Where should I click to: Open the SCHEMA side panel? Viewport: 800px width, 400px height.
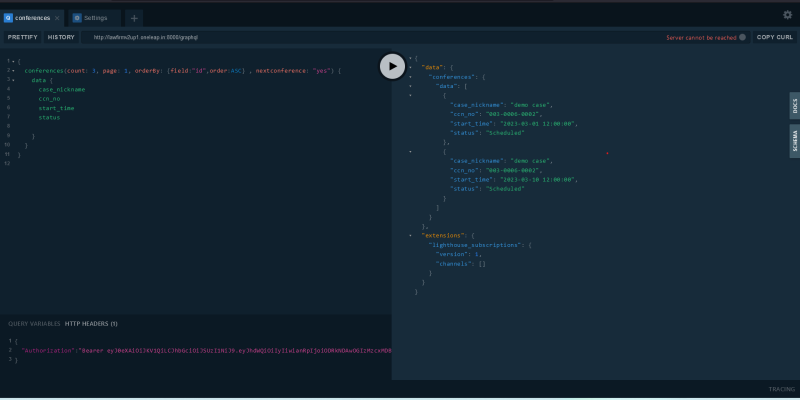click(x=794, y=141)
